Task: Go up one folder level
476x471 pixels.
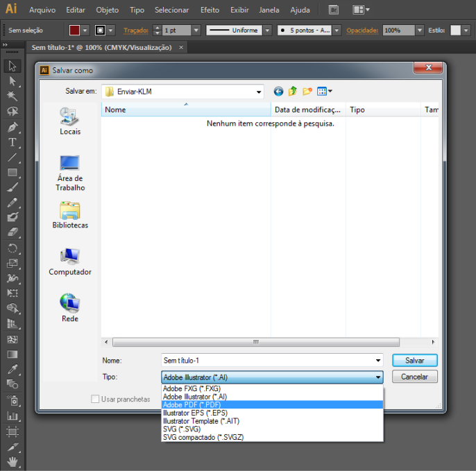Action: [293, 91]
